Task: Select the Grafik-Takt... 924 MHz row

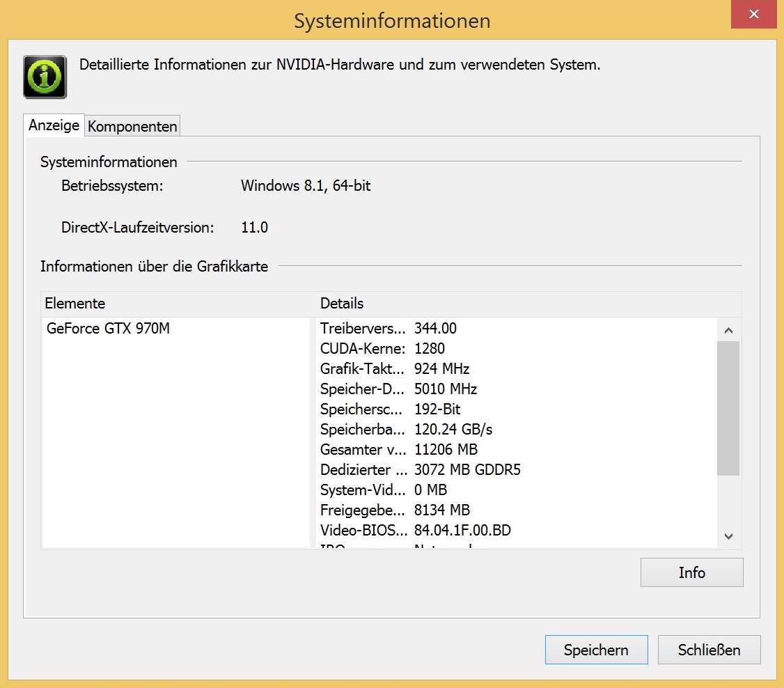Action: 517,369
